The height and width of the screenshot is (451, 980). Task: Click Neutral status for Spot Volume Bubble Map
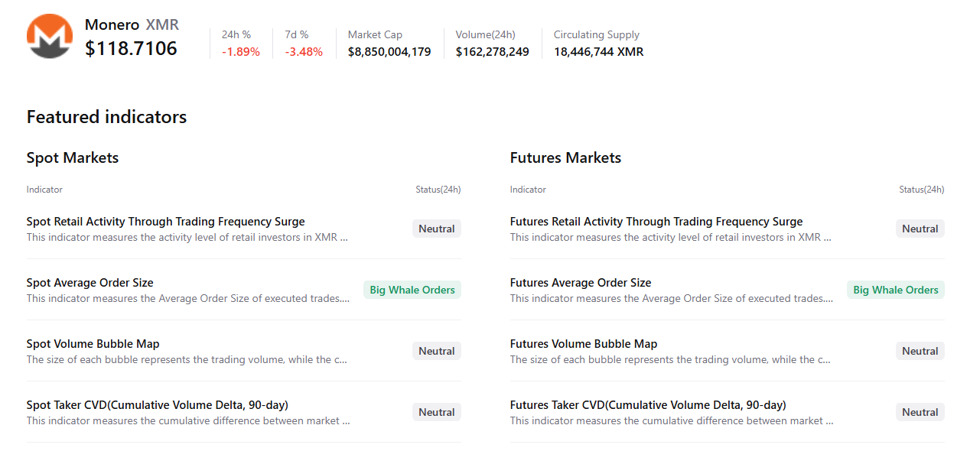tap(437, 351)
